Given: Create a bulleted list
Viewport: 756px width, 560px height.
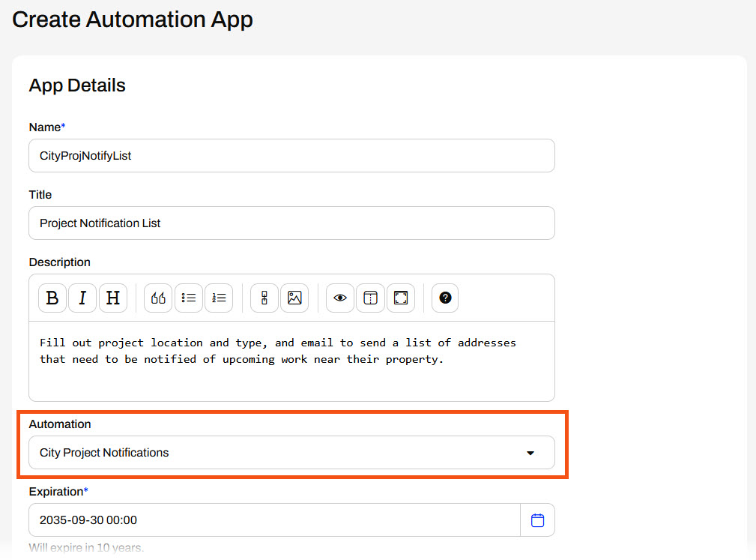Looking at the screenshot, I should 189,298.
